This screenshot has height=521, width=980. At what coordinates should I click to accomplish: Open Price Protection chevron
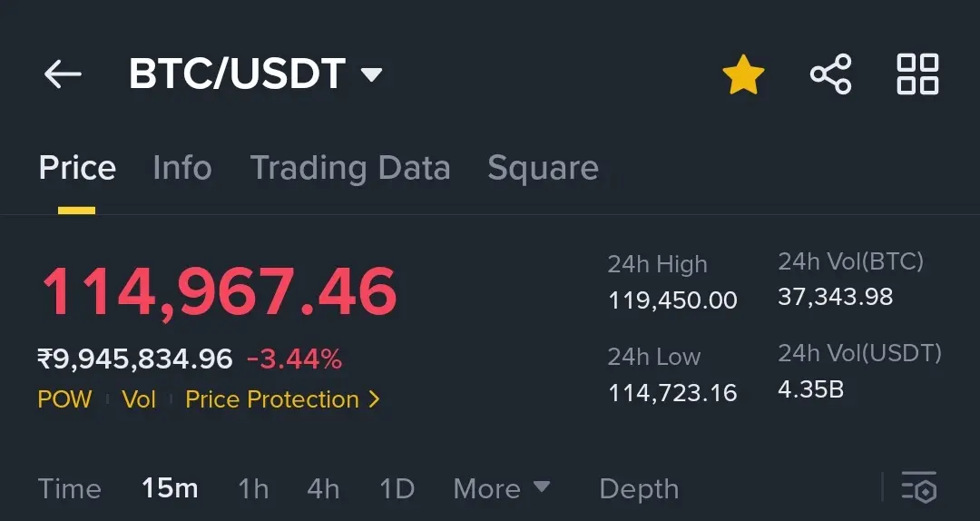tap(375, 399)
